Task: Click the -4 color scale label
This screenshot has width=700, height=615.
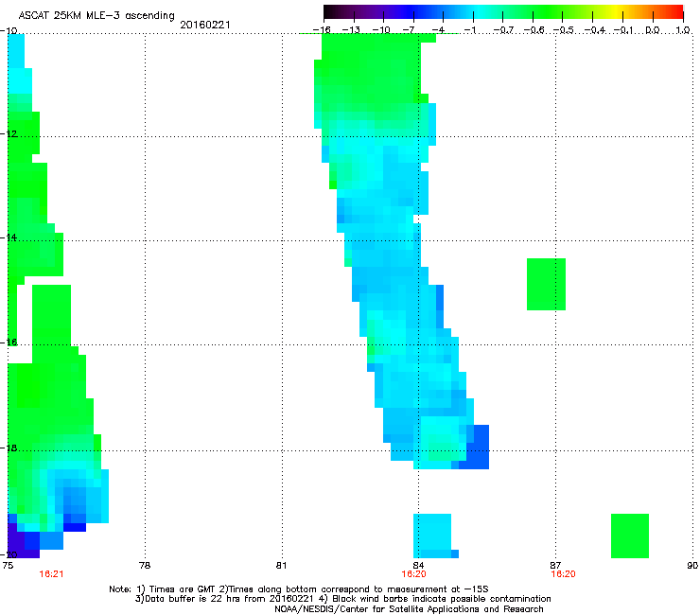Action: [x=438, y=30]
